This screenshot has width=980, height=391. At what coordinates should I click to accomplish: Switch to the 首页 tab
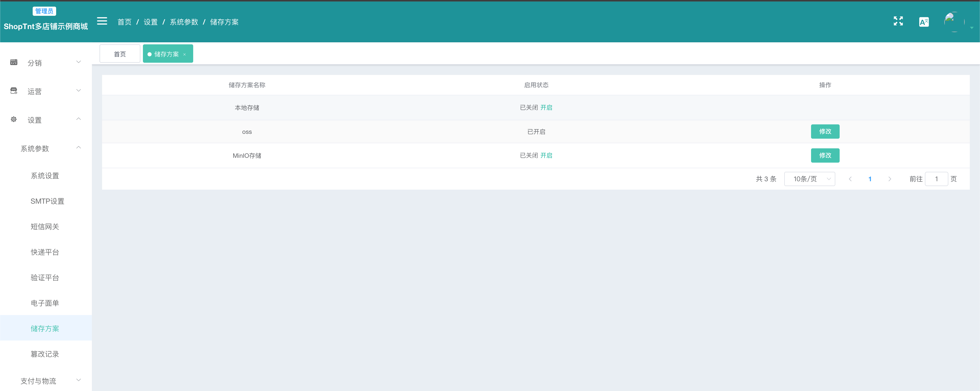pyautogui.click(x=120, y=54)
